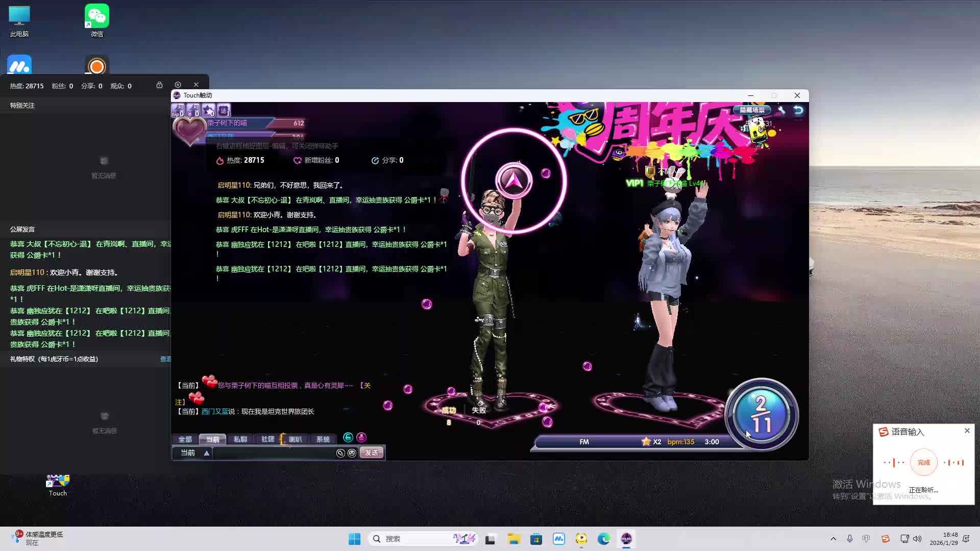Expand hidden icons in the system tray
Image resolution: width=980 pixels, height=551 pixels.
pyautogui.click(x=833, y=538)
